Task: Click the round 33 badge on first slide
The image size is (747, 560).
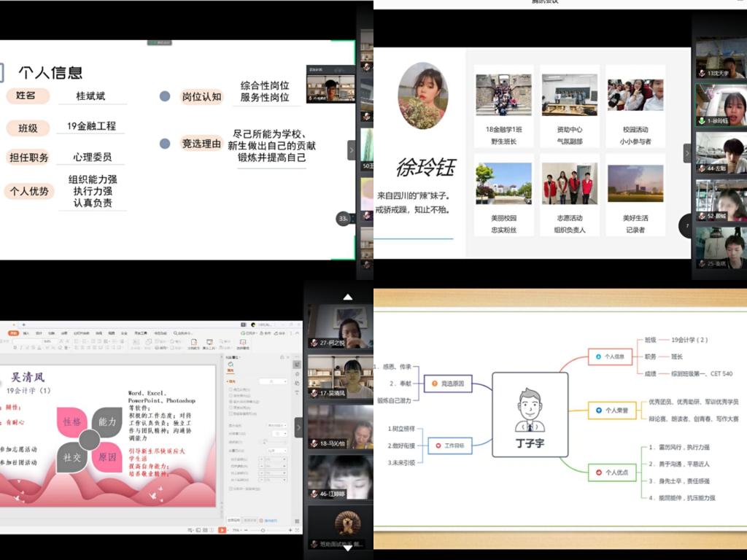Action: point(343,219)
